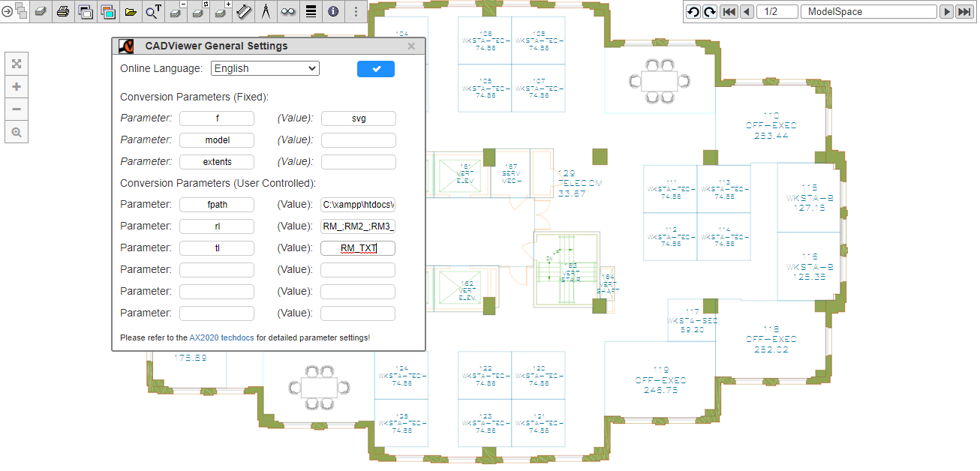The image size is (980, 471).
Task: Open the information icon
Action: coord(334,11)
